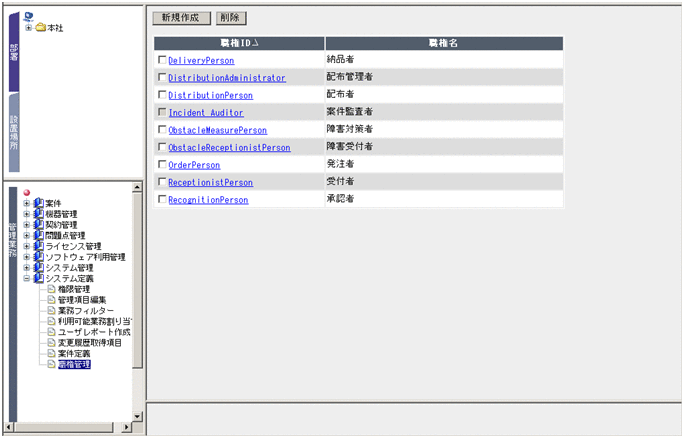Screen dimensions: 685x440
Task: Click the ReceptionistPerson link
Action: [211, 183]
